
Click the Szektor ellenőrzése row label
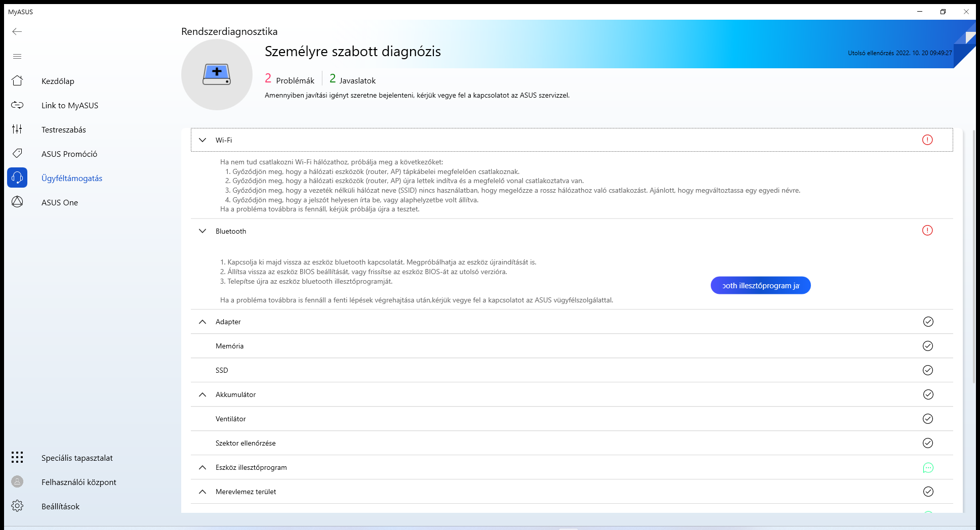[x=246, y=443]
